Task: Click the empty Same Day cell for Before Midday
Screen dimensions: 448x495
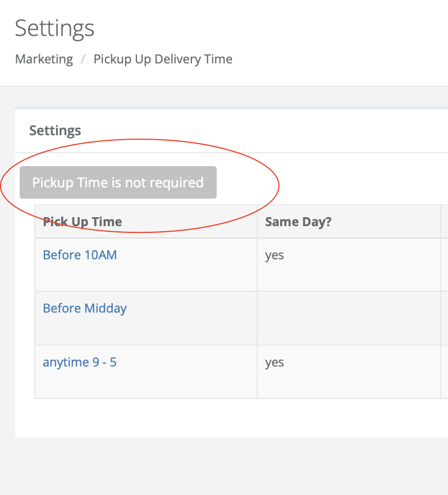Action: [348, 318]
